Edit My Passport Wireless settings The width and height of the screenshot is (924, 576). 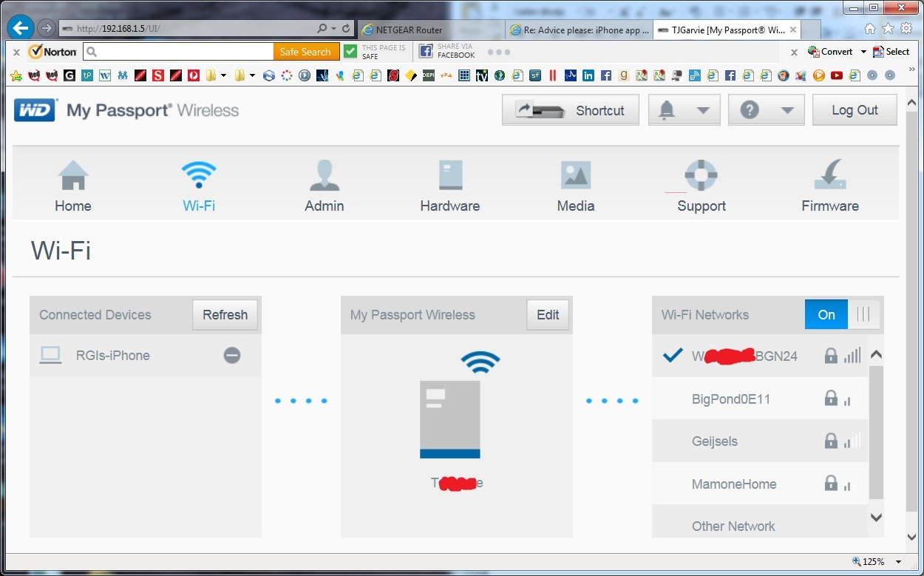[x=548, y=314]
